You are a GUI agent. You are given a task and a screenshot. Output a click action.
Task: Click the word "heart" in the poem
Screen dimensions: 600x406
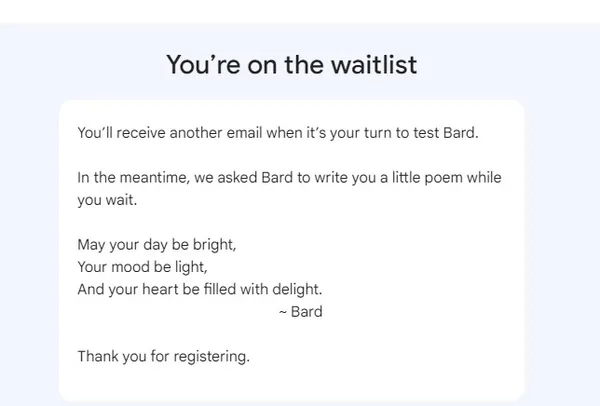point(160,289)
